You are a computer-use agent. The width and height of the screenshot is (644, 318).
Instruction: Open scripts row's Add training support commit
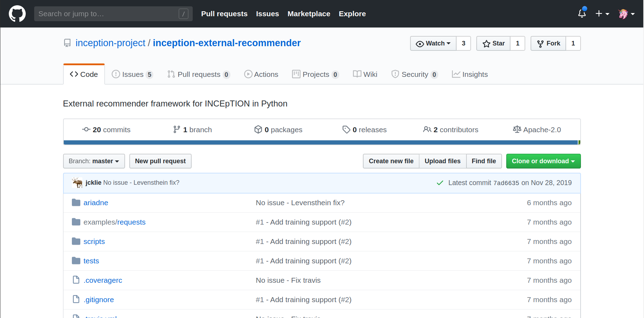(x=304, y=241)
